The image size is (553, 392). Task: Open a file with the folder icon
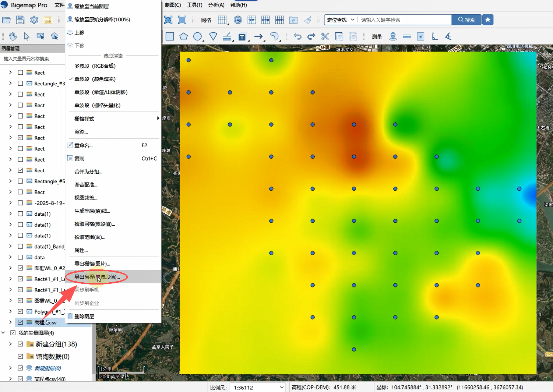[x=6, y=20]
